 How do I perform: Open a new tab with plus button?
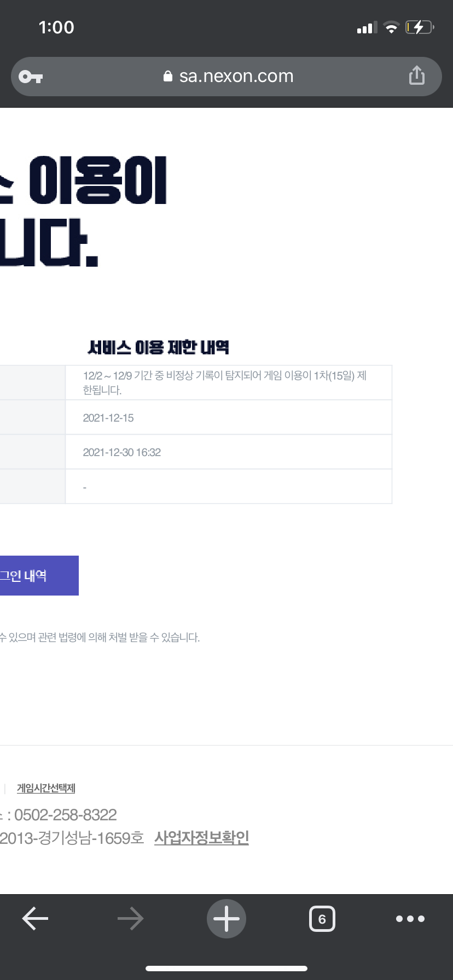pos(226,919)
